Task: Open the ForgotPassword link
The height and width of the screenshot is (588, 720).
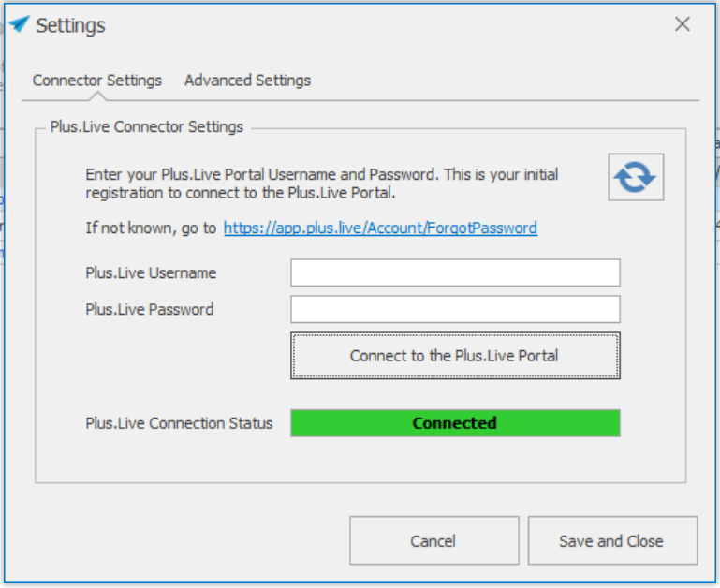Action: click(x=380, y=228)
